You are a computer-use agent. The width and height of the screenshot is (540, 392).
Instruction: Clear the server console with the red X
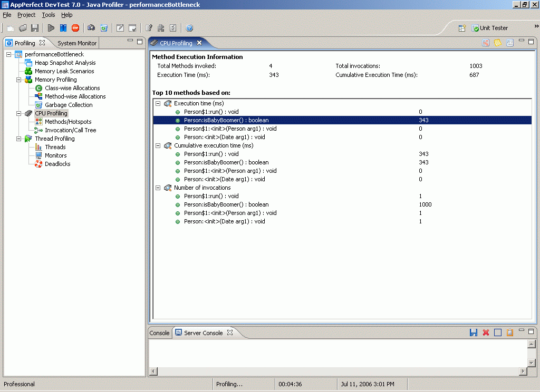[x=486, y=332]
